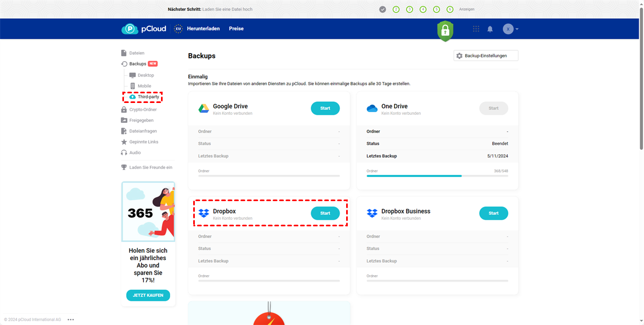Click the Dropbox Business logo icon
The height and width of the screenshot is (325, 644).
click(x=372, y=213)
